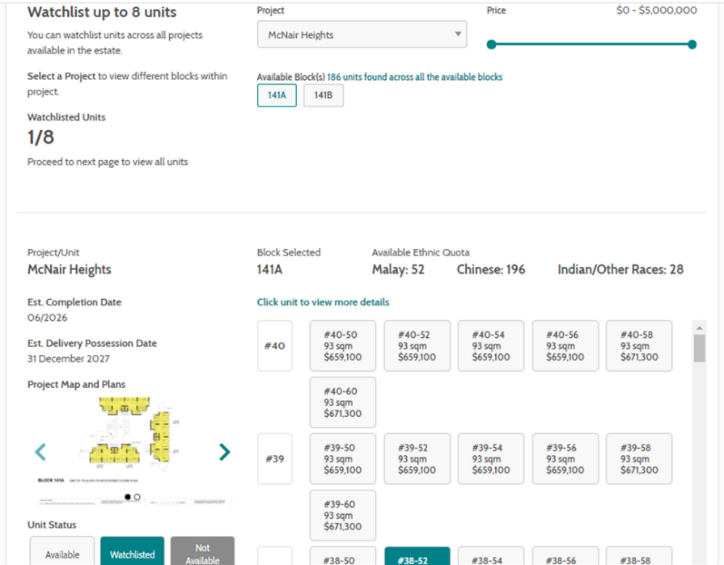The image size is (724, 565).
Task: Open unit #39-60 details
Action: tap(343, 515)
